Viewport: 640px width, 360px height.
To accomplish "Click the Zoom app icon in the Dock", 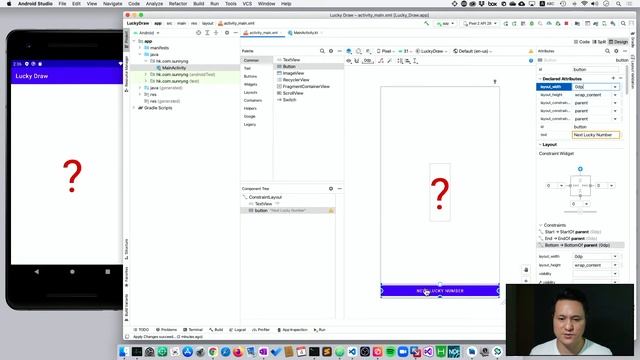I will pos(403,351).
